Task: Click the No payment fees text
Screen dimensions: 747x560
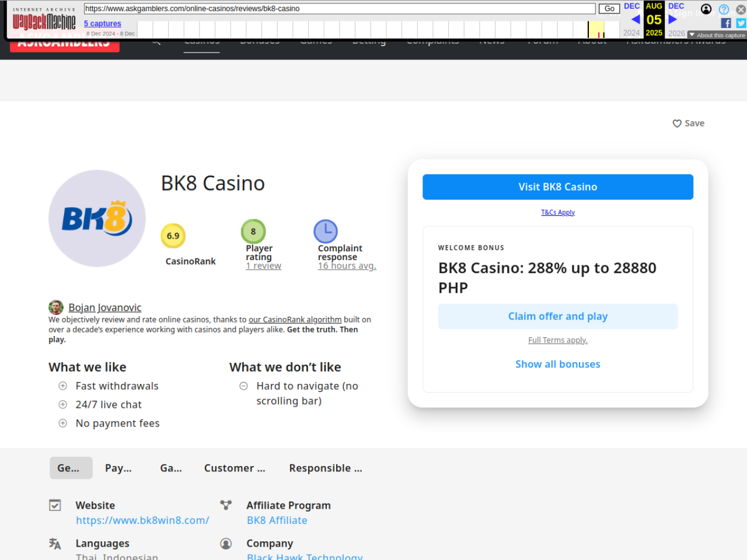Action: tap(118, 423)
